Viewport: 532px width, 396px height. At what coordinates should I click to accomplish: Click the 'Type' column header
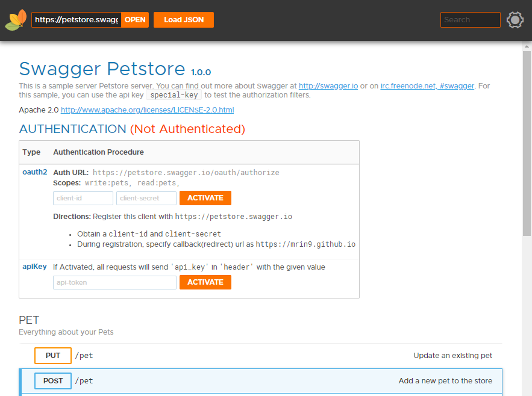click(x=31, y=152)
